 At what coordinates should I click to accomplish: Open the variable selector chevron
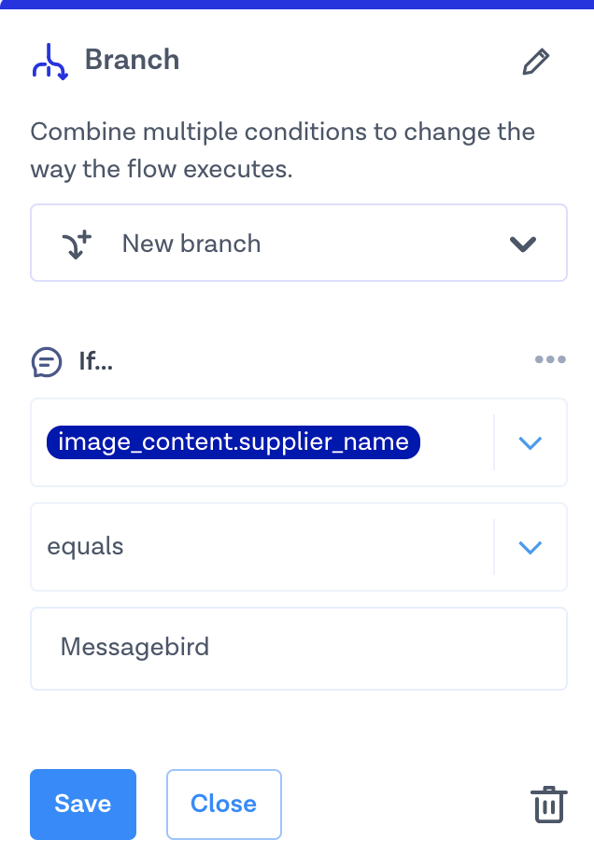530,443
